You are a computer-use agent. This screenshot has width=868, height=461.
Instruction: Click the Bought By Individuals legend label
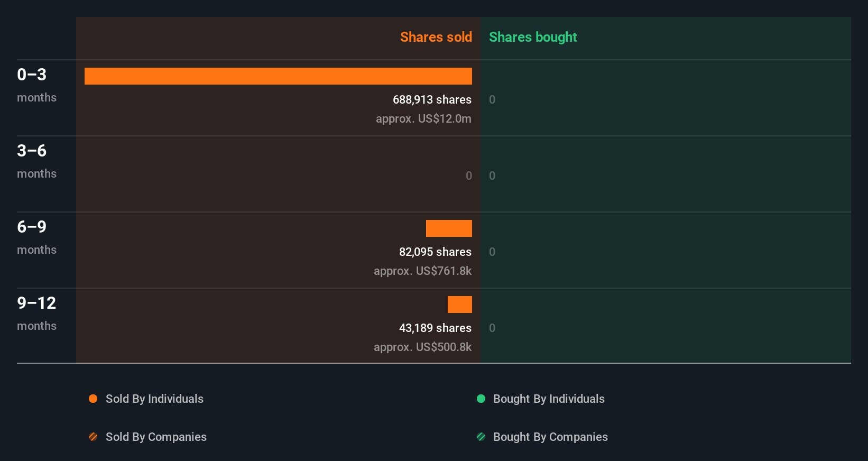549,399
